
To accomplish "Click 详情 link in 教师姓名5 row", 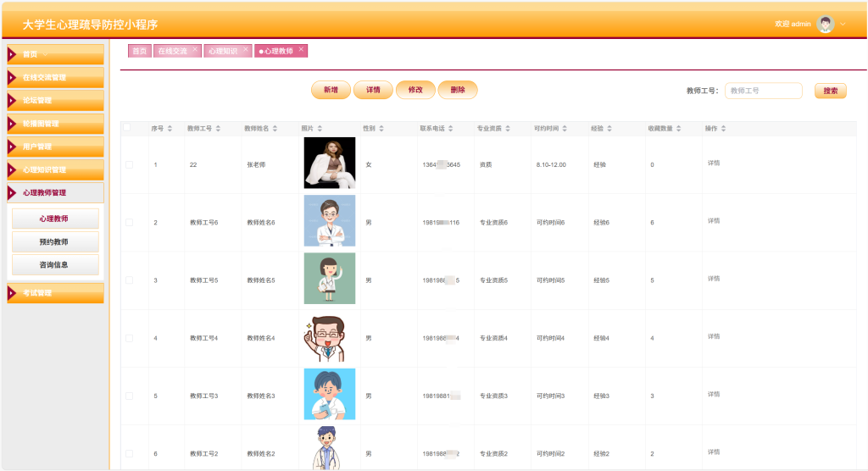I will click(x=714, y=279).
